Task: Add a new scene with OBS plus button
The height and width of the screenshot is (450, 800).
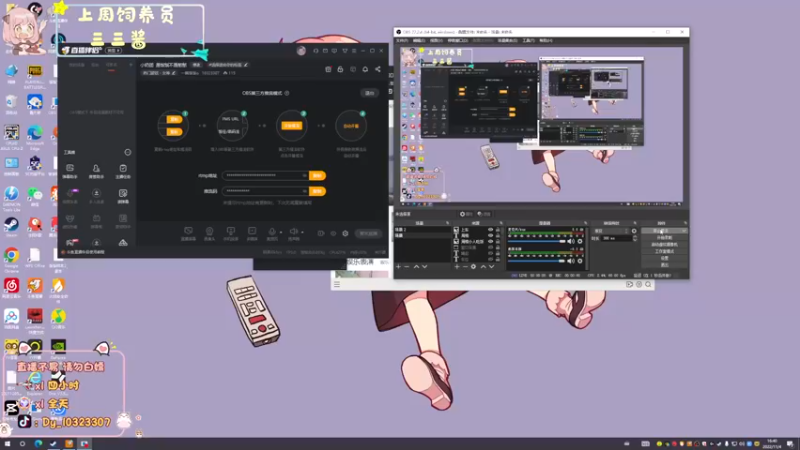Action: tap(398, 267)
